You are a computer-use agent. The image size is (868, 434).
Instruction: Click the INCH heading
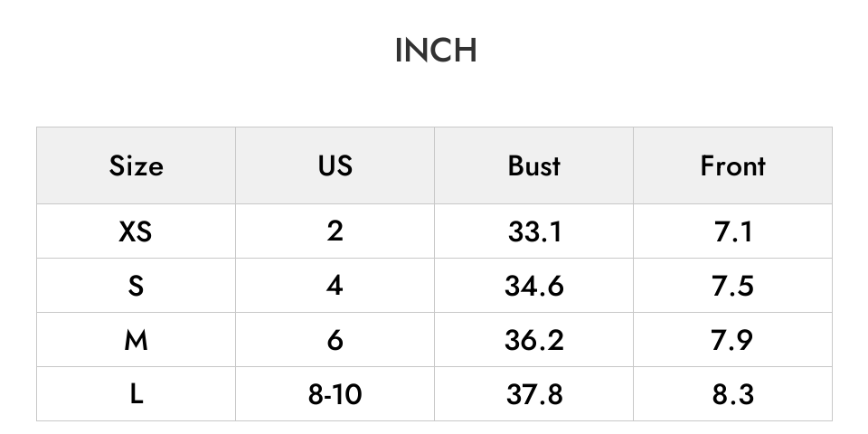coord(436,51)
